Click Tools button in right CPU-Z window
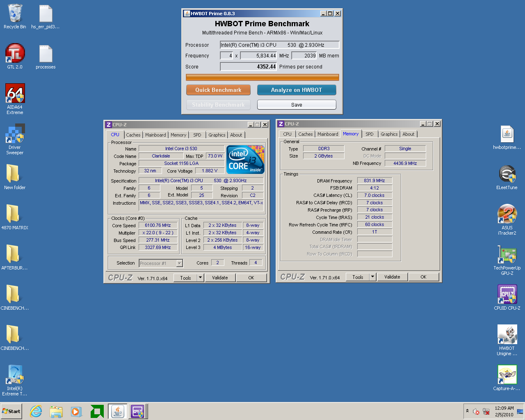This screenshot has height=420, width=525. pos(358,277)
